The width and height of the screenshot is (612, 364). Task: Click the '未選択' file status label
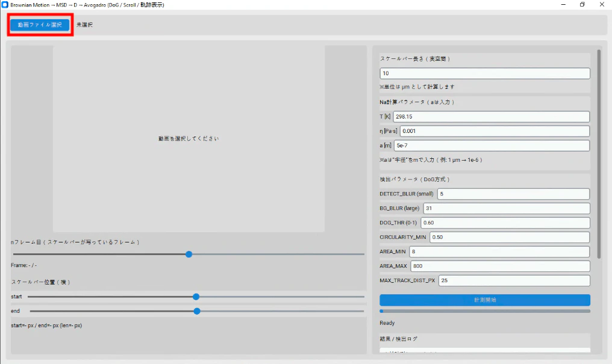pos(84,25)
